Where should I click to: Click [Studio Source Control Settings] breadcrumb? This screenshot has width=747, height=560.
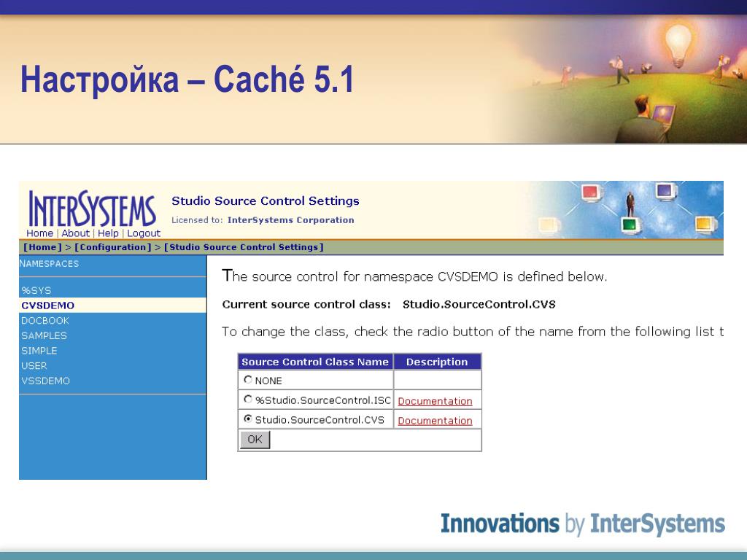pos(244,247)
